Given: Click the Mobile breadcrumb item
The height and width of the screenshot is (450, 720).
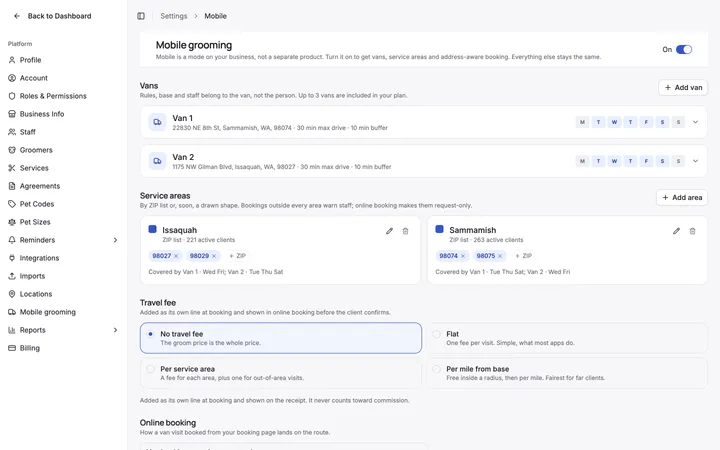Looking at the screenshot, I should (215, 16).
